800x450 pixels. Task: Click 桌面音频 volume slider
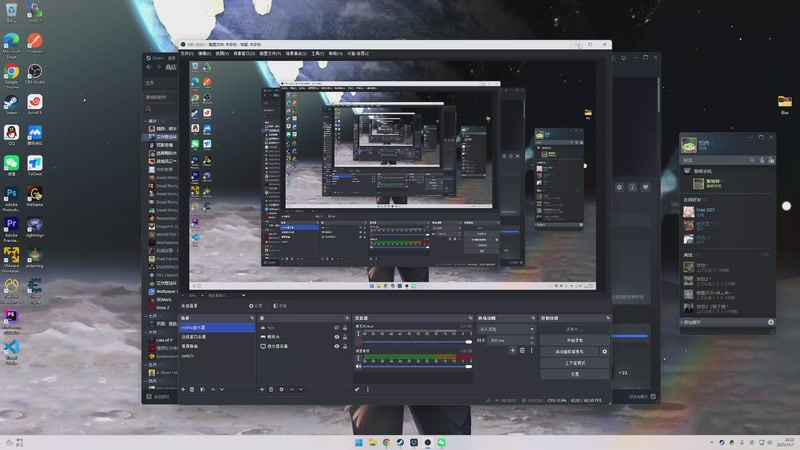(x=417, y=366)
